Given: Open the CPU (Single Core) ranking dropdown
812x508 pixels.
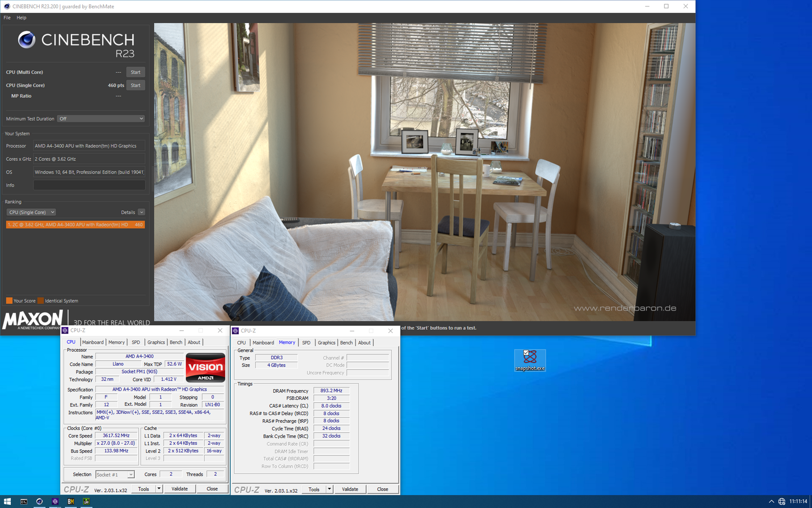Looking at the screenshot, I should (31, 212).
